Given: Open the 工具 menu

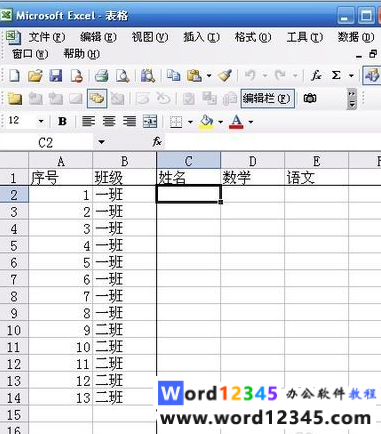Looking at the screenshot, I should tap(304, 37).
